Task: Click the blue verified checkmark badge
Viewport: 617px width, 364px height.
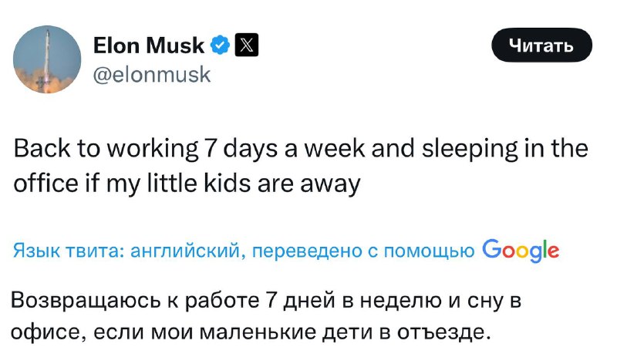Action: pos(220,47)
